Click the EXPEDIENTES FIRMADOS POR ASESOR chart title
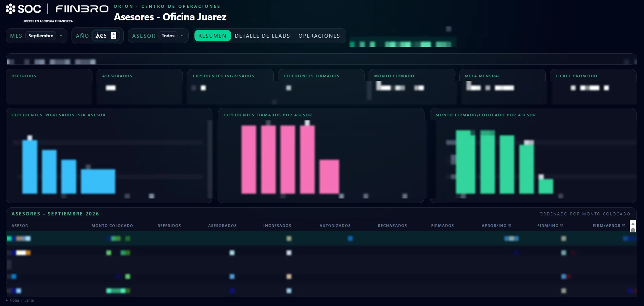The image size is (644, 306). point(268,115)
